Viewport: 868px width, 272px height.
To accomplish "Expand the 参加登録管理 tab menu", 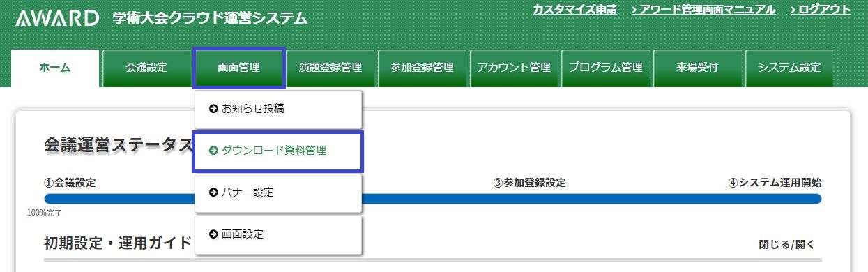I will coord(422,68).
